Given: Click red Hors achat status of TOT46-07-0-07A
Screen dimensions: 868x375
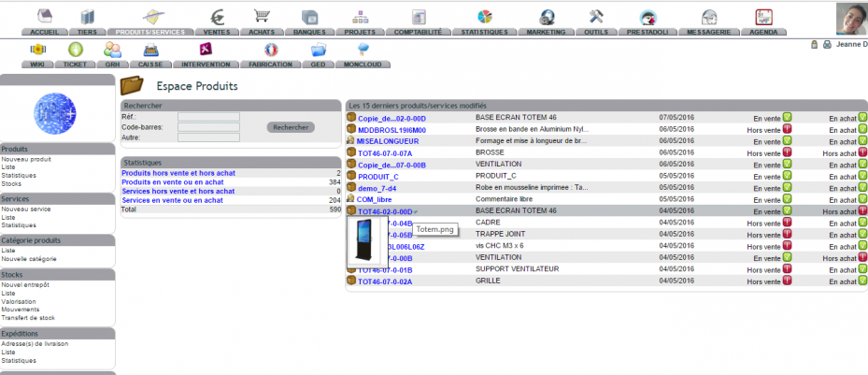Looking at the screenshot, I should 862,152.
